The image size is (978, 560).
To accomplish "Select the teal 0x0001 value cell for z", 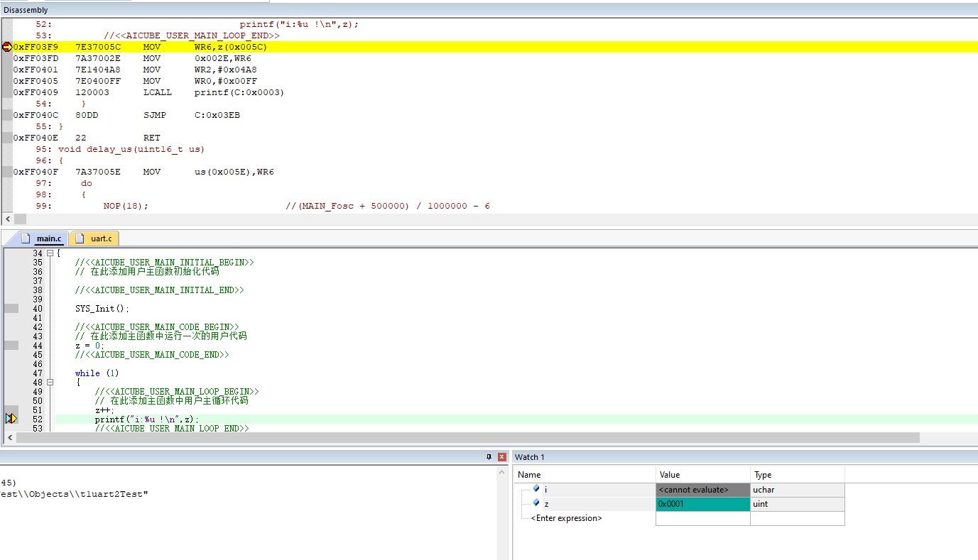I will coord(702,504).
